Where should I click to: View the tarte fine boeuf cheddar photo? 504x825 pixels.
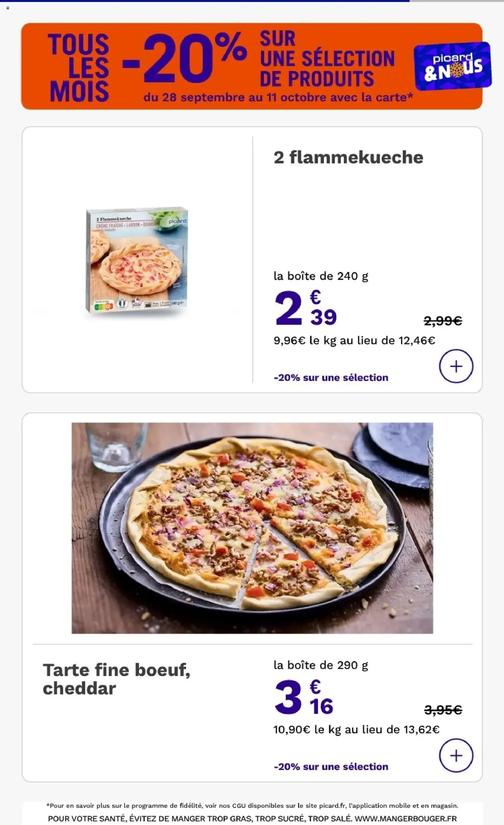[252, 528]
